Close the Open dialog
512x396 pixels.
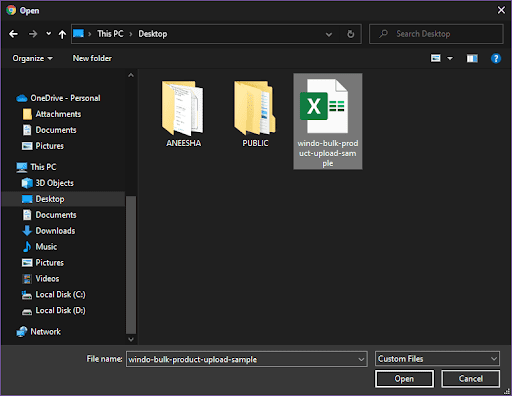501,10
